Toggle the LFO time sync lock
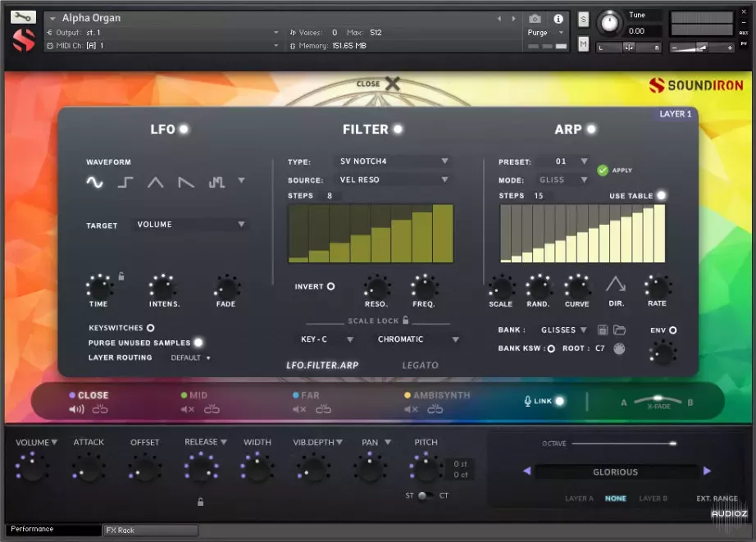This screenshot has height=542, width=756. click(x=121, y=276)
